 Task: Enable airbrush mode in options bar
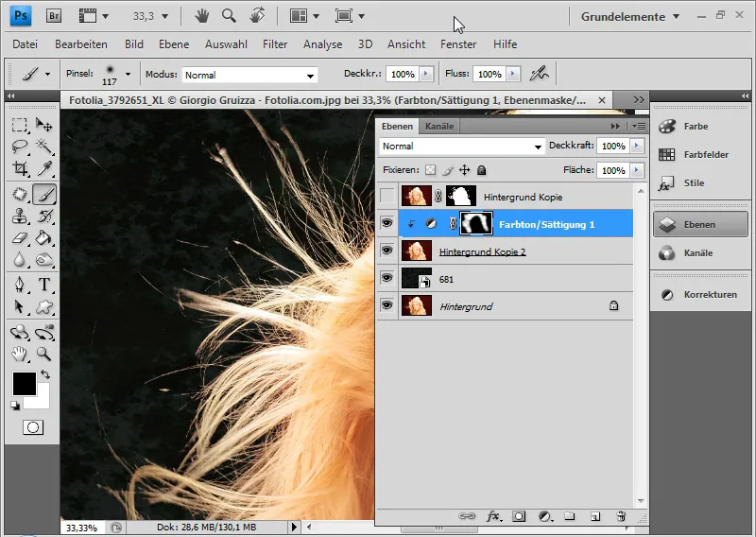(539, 74)
